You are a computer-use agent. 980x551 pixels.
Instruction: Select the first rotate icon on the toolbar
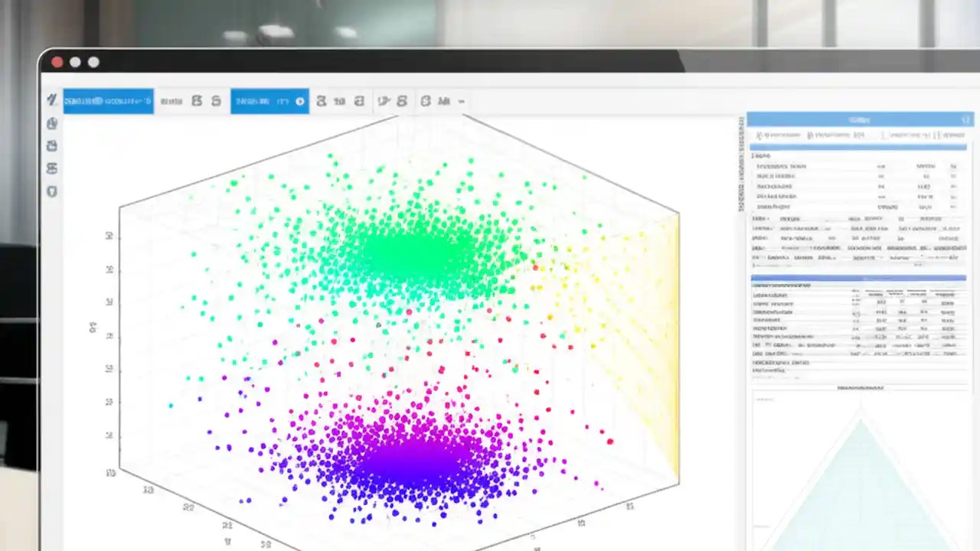196,100
